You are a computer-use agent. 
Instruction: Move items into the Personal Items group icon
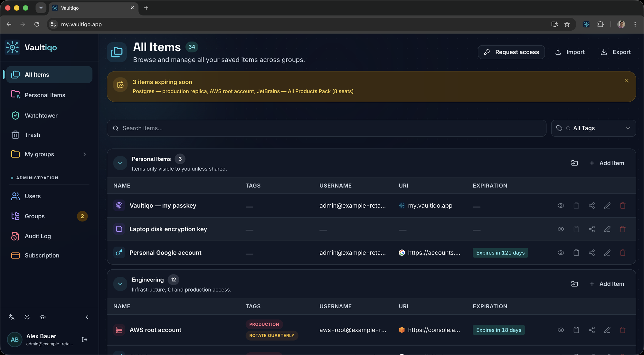pyautogui.click(x=574, y=163)
